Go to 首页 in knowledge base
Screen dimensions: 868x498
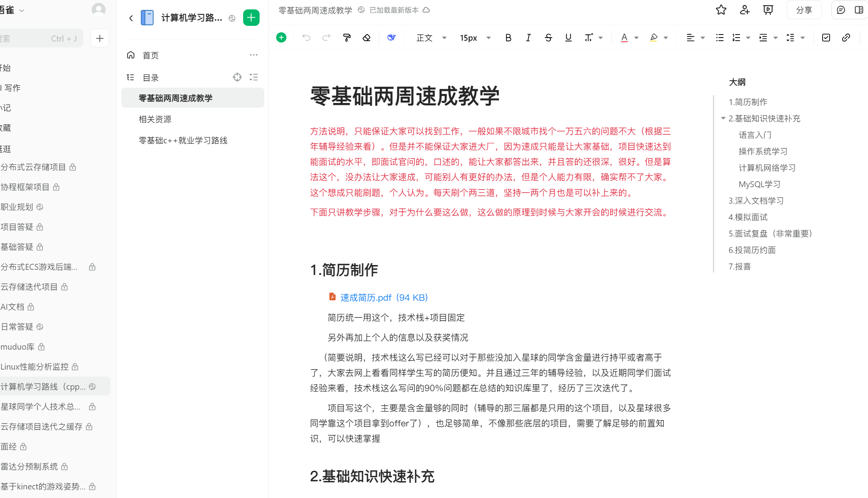[151, 55]
